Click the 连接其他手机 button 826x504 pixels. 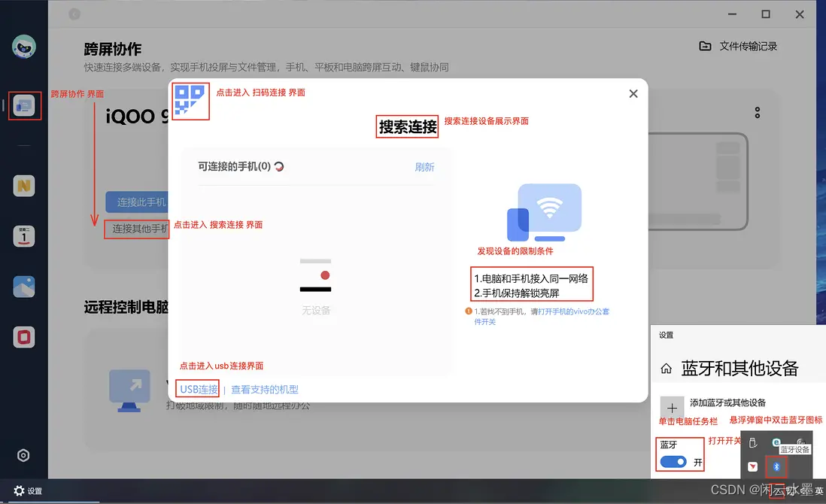click(x=137, y=230)
